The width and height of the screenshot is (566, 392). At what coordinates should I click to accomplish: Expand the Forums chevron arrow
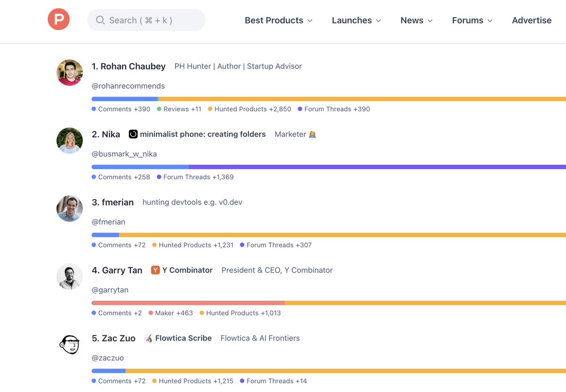click(490, 21)
